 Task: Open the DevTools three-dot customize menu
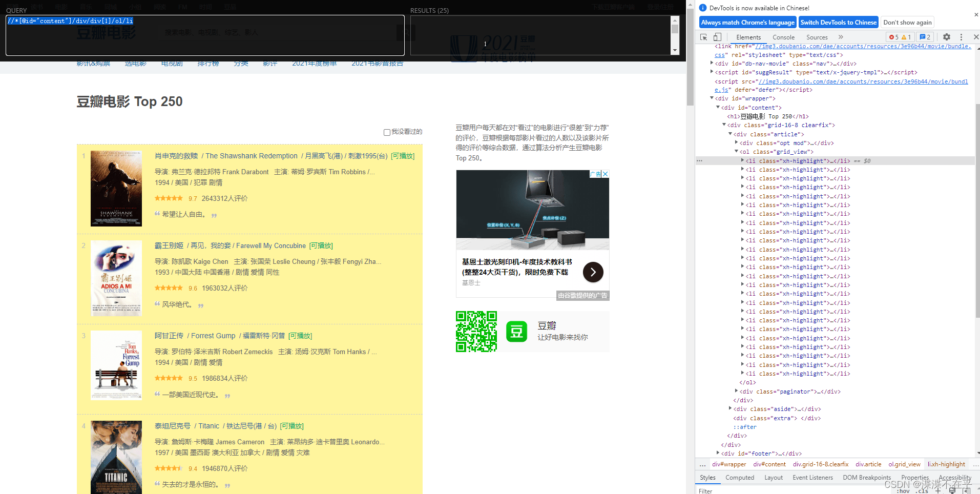tap(961, 37)
